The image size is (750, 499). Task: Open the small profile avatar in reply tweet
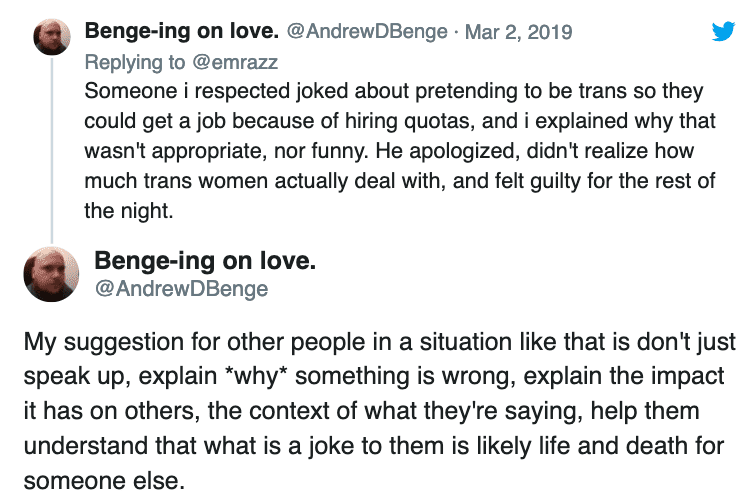50,39
